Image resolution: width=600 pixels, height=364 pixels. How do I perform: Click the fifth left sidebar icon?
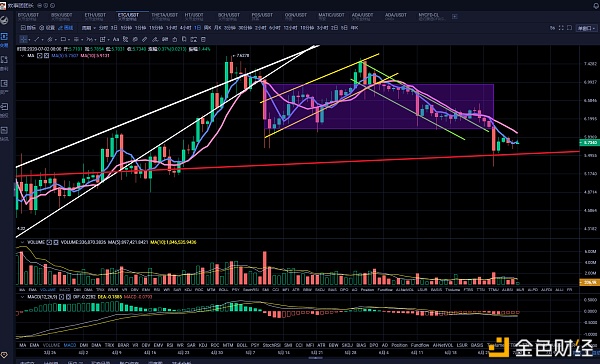(x=4, y=107)
